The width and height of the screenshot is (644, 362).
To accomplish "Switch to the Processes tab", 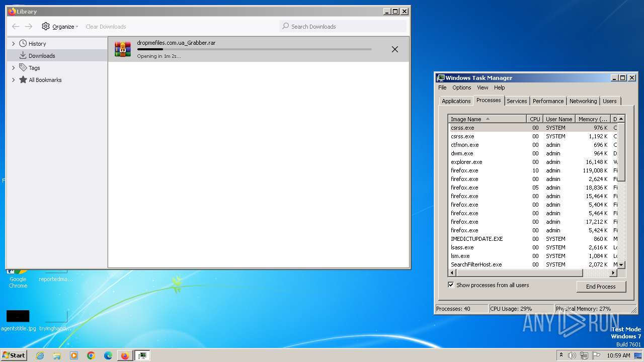I will [489, 100].
